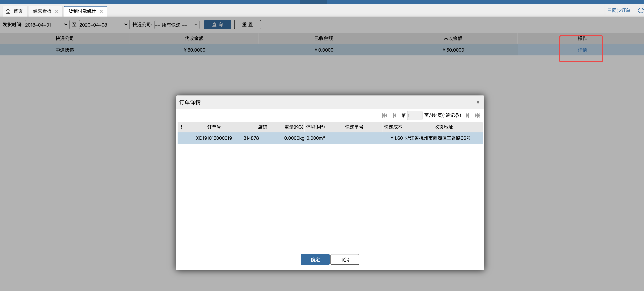Go to last page in order details
Viewport: 644px width, 291px height.
(477, 115)
